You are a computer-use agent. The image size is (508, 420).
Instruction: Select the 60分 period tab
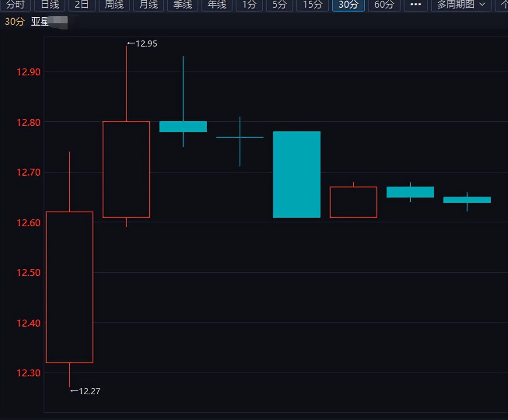point(384,5)
